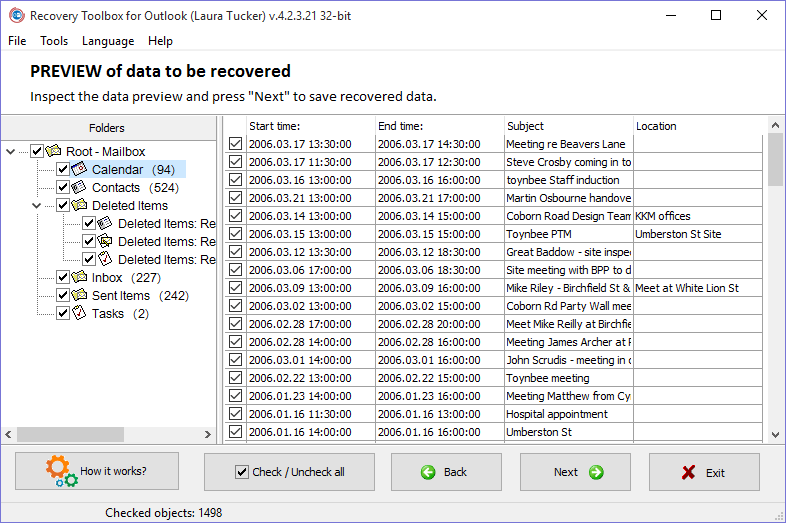Viewport: 786px width, 523px height.
Task: Select the Sent Items (242) folder label
Action: [140, 295]
